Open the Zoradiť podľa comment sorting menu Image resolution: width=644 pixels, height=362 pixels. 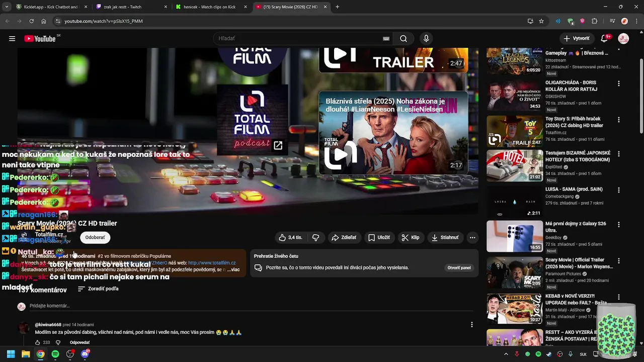point(98,289)
